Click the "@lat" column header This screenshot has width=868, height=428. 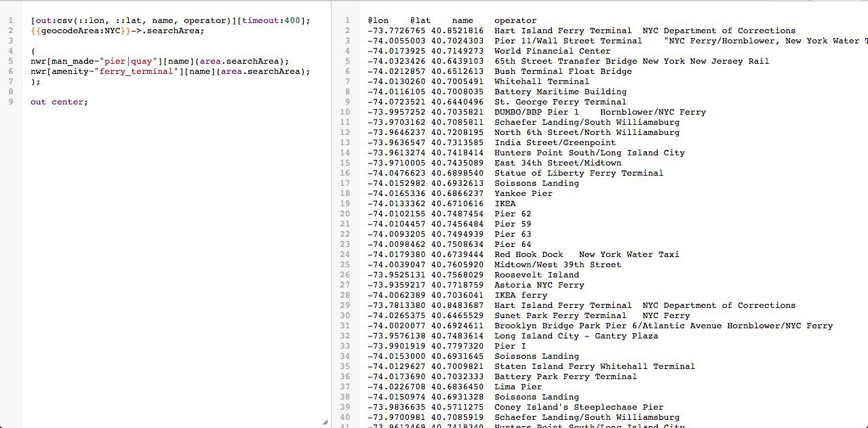pyautogui.click(x=420, y=20)
